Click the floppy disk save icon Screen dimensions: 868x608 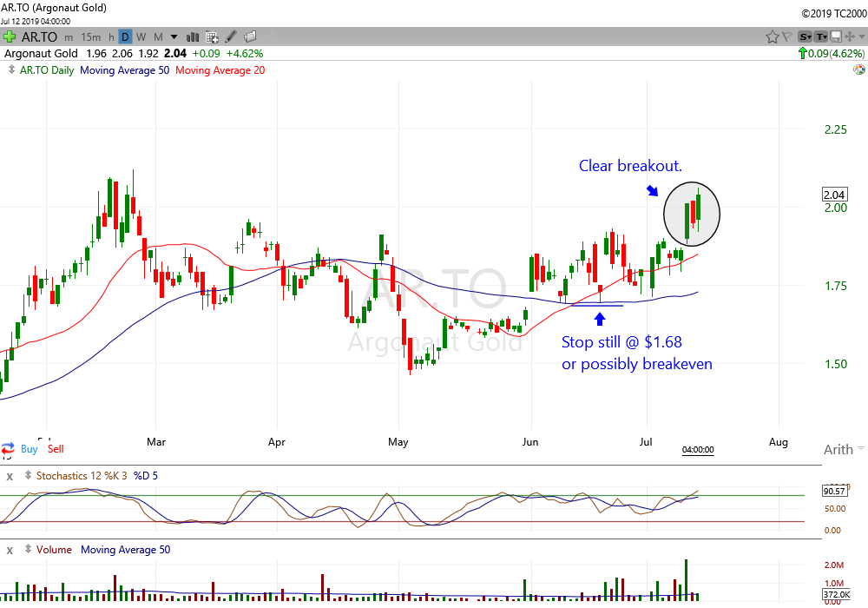[836, 37]
